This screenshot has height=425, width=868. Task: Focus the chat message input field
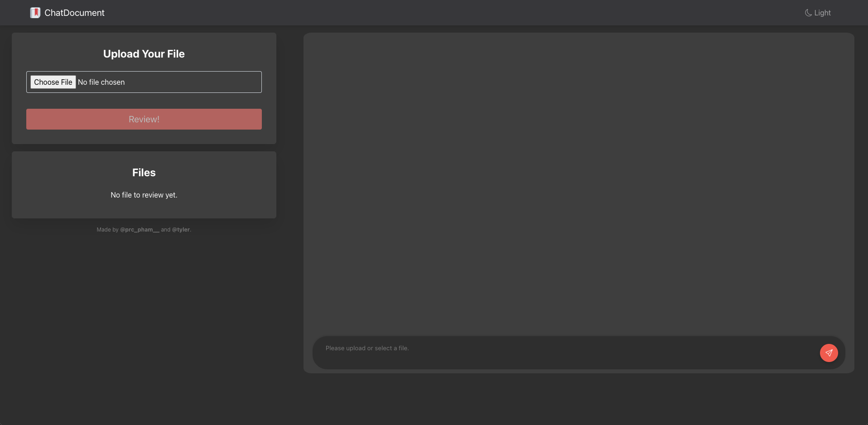point(566,353)
